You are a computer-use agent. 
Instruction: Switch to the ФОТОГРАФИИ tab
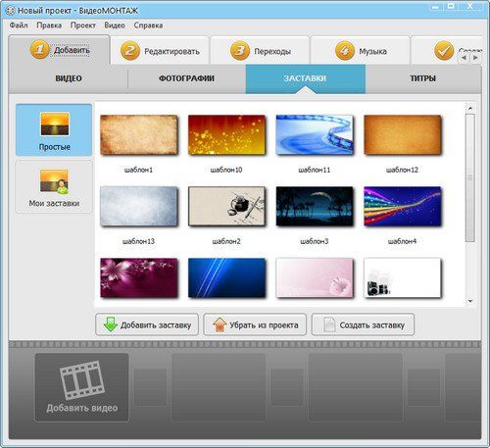[186, 78]
